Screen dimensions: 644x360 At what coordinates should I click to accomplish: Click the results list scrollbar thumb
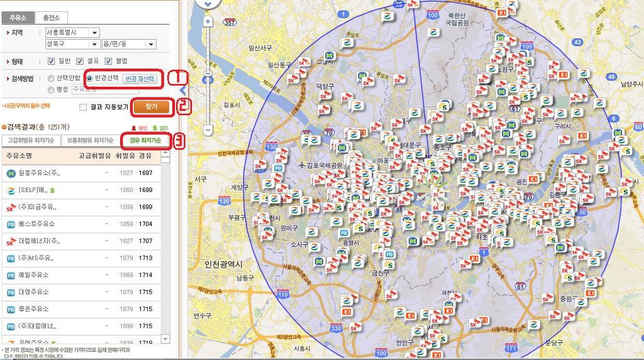165,160
